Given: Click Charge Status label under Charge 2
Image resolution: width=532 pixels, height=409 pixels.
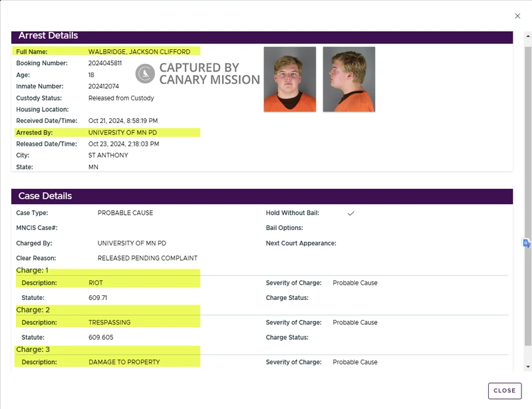Looking at the screenshot, I should coord(287,337).
